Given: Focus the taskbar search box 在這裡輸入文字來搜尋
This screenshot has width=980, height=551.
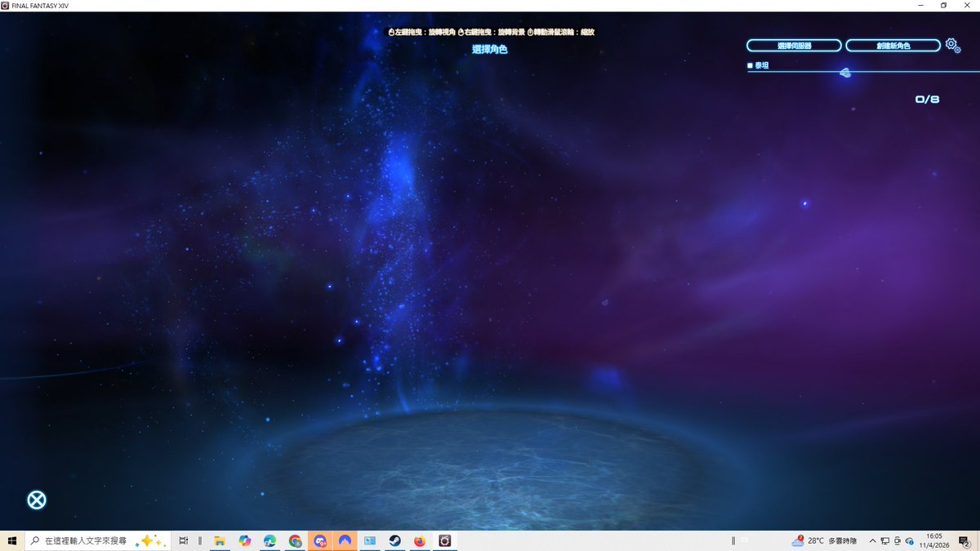Looking at the screenshot, I should tap(98, 540).
